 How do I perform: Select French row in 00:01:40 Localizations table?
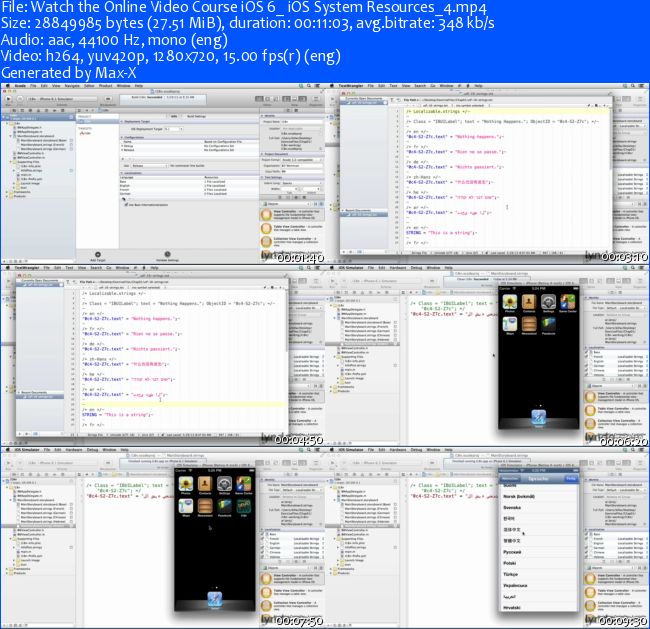point(189,190)
